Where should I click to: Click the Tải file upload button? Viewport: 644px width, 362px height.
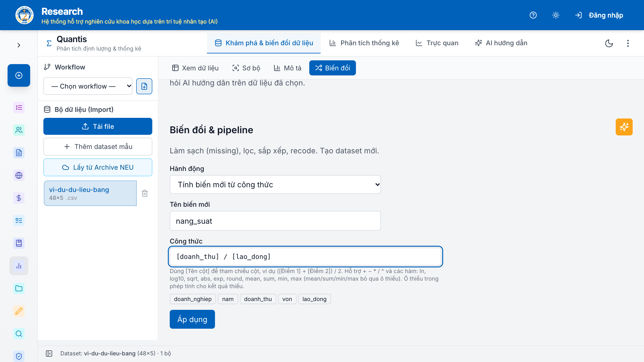[98, 126]
